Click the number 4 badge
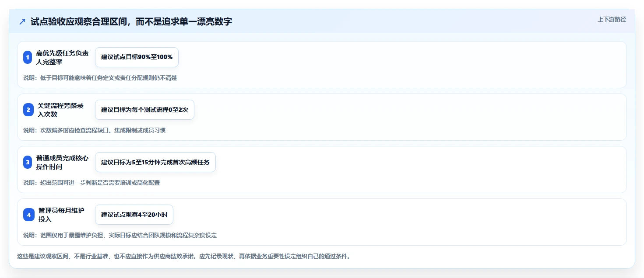The height and width of the screenshot is (278, 644). pyautogui.click(x=28, y=215)
